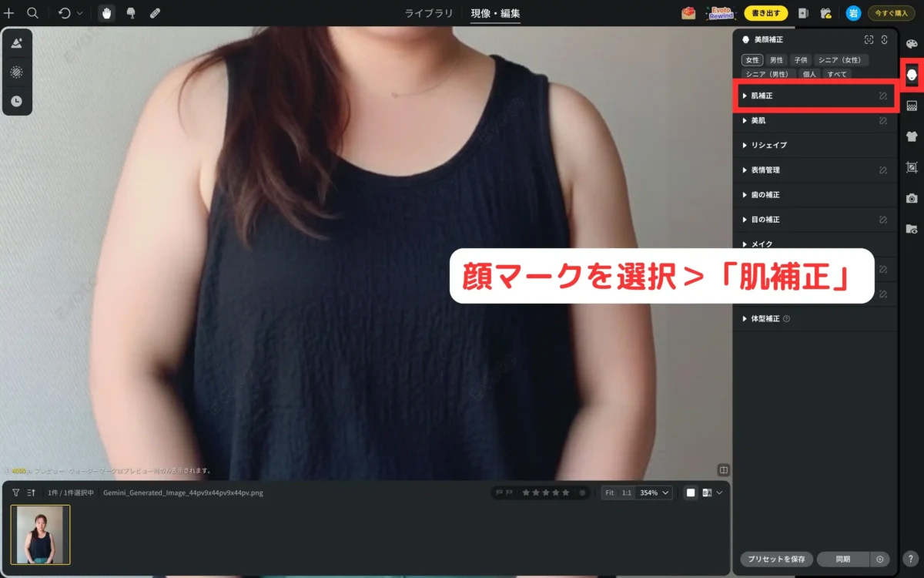Click the undo history icon

65,13
